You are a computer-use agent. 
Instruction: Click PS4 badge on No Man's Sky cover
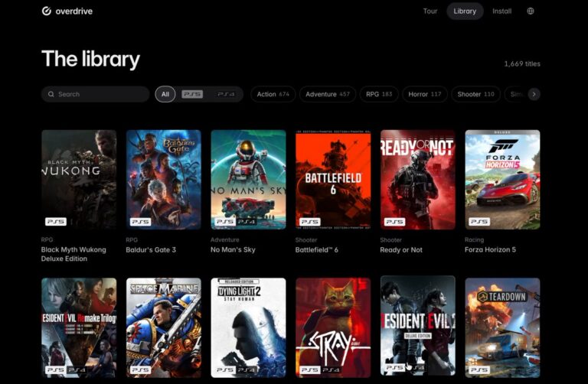tap(247, 222)
